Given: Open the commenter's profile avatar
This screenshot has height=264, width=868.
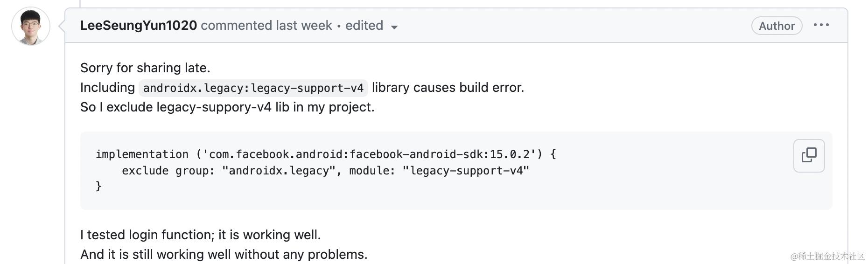Looking at the screenshot, I should coord(31,27).
